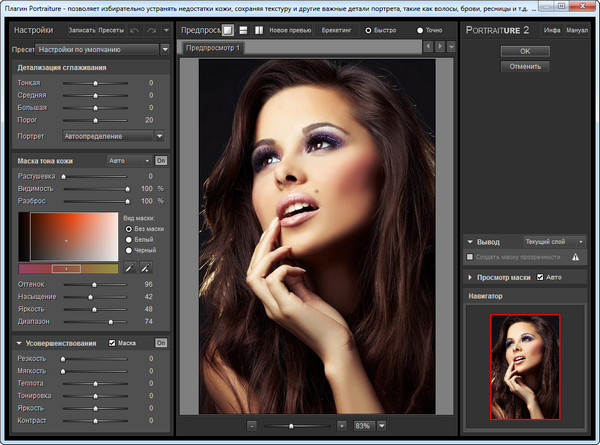
Task: Toggle the Авто checkbox for Просмотр маски
Action: click(x=541, y=277)
